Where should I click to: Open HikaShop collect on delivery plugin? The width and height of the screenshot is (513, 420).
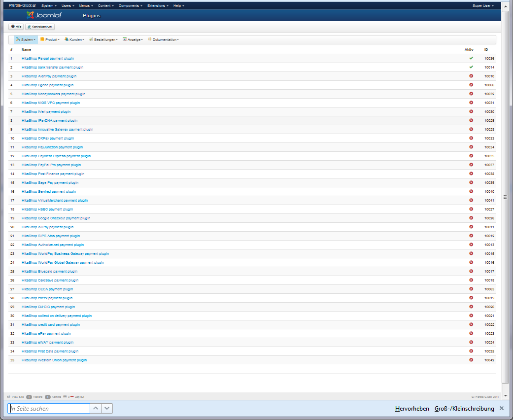point(57,315)
